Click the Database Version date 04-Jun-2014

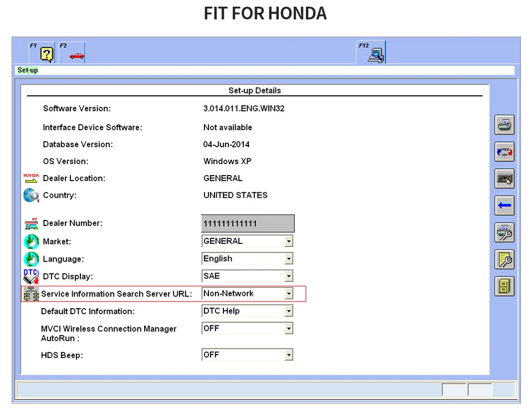pos(226,145)
